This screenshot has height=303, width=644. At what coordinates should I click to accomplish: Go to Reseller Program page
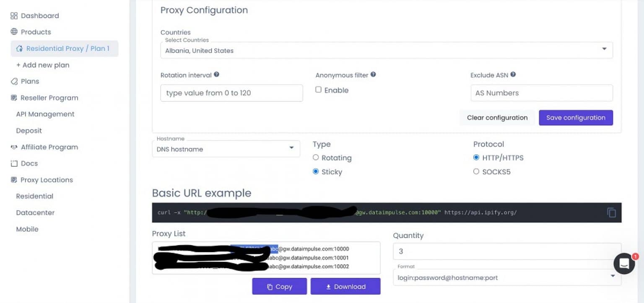(x=49, y=98)
